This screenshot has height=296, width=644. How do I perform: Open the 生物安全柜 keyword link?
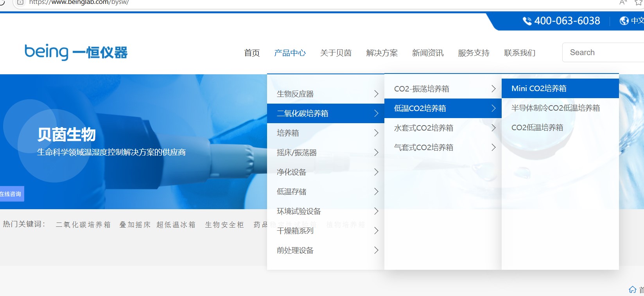pos(224,224)
